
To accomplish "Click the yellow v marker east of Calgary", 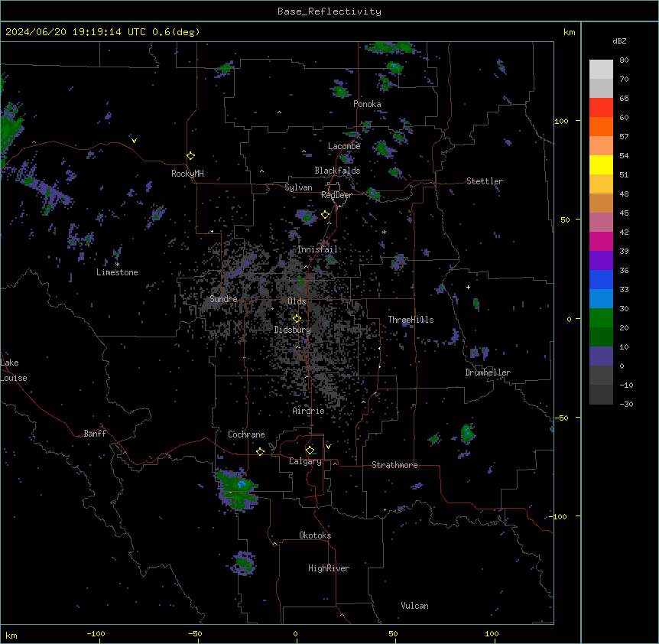I will click(x=328, y=447).
